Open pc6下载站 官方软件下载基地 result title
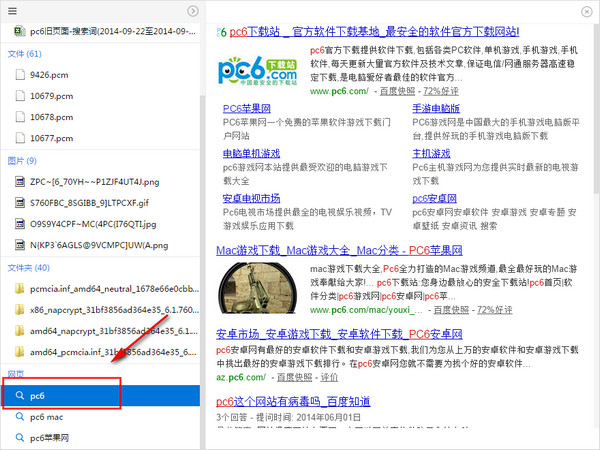 [x=374, y=31]
